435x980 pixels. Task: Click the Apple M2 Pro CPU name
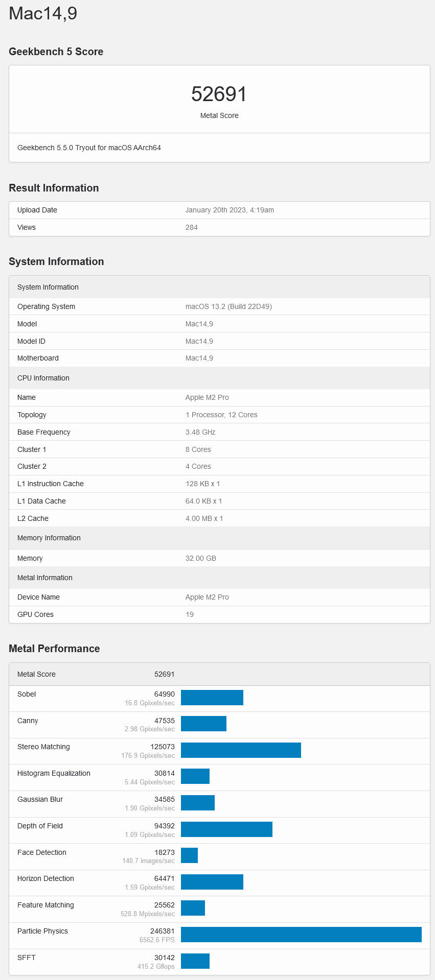pyautogui.click(x=207, y=397)
